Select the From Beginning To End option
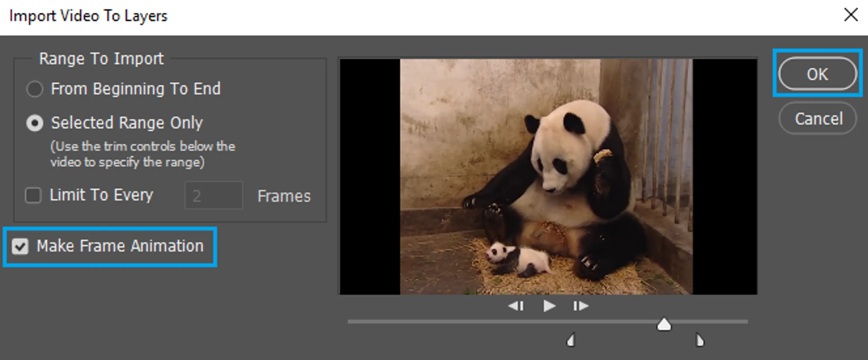Viewport: 868px width, 360px height. coord(35,89)
